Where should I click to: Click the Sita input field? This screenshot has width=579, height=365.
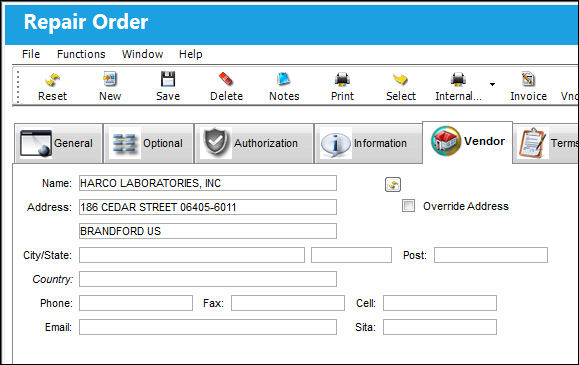(440, 327)
